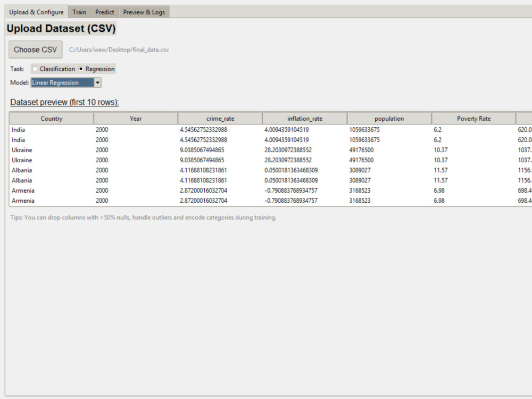Select the Classification radio button

(53, 69)
